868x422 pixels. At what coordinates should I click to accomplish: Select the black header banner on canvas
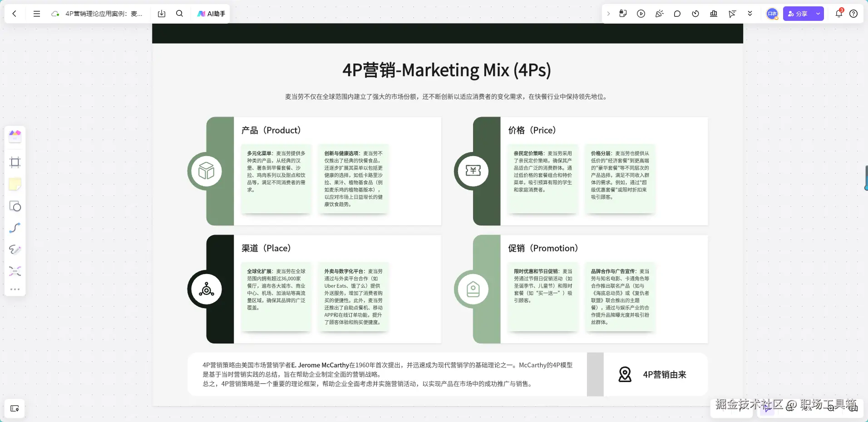[448, 33]
